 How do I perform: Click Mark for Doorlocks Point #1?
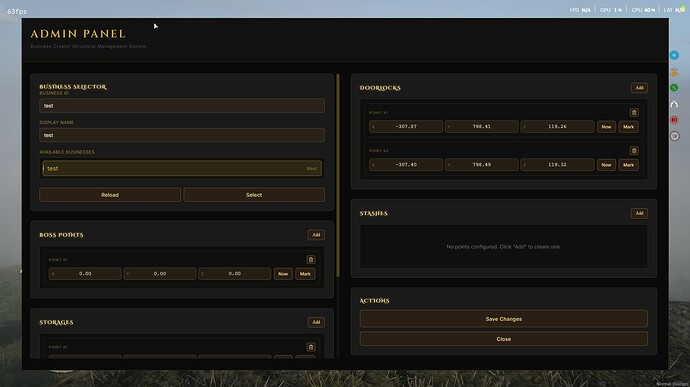click(x=628, y=127)
